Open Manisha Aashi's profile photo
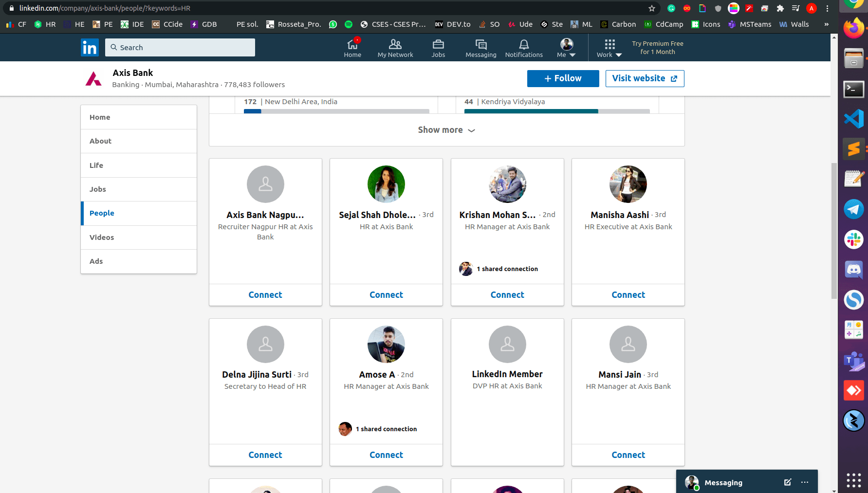This screenshot has height=493, width=868. 628,184
